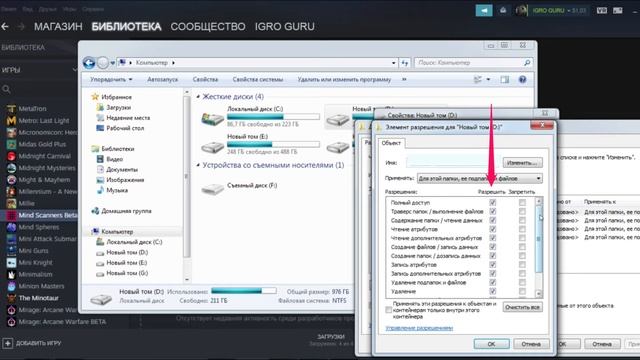Open Упорядочить dropdown in Explorer toolbar
Image resolution: width=640 pixels, height=360 pixels.
click(111, 80)
